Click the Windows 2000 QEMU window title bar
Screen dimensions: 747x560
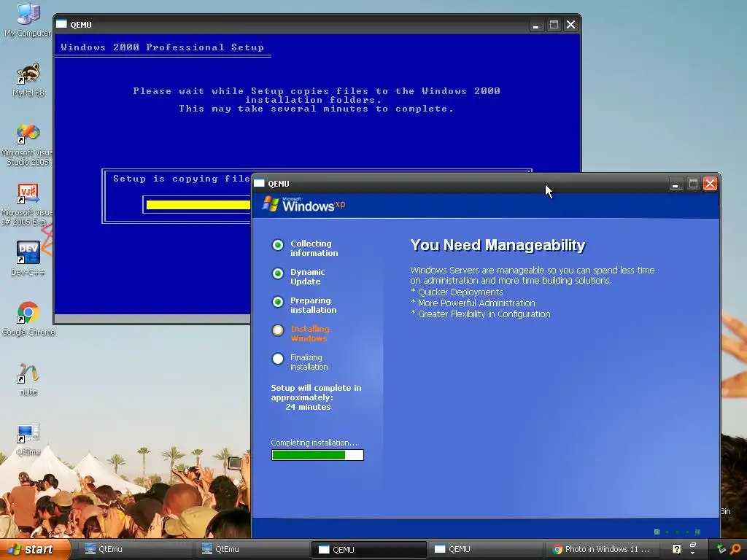(x=317, y=24)
